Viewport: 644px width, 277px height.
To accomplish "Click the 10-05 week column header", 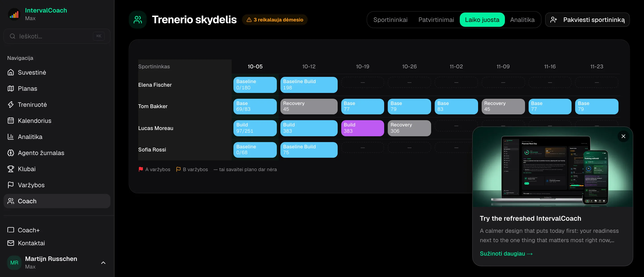I will 255,66.
